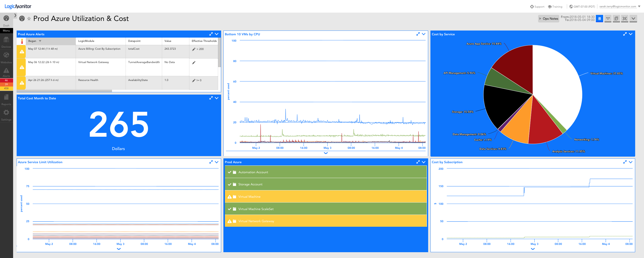Click the severity filter icon in alerts header
Screen dimensions: 644x258
coord(22,41)
